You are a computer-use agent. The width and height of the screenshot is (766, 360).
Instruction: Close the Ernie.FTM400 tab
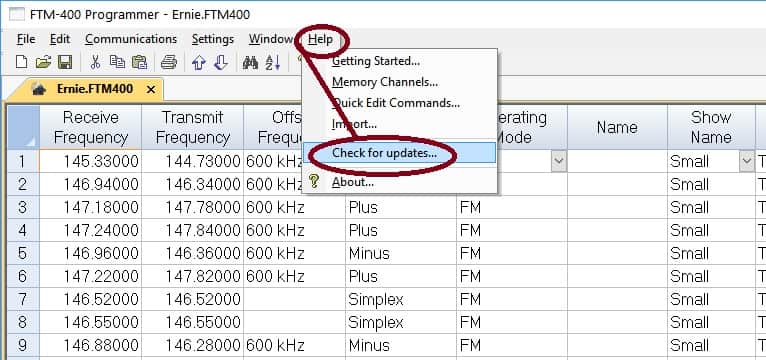click(151, 89)
